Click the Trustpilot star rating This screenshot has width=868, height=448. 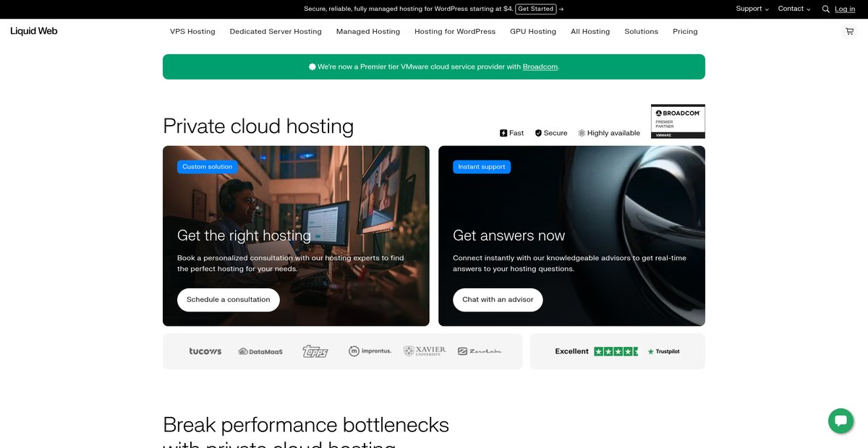pos(616,351)
